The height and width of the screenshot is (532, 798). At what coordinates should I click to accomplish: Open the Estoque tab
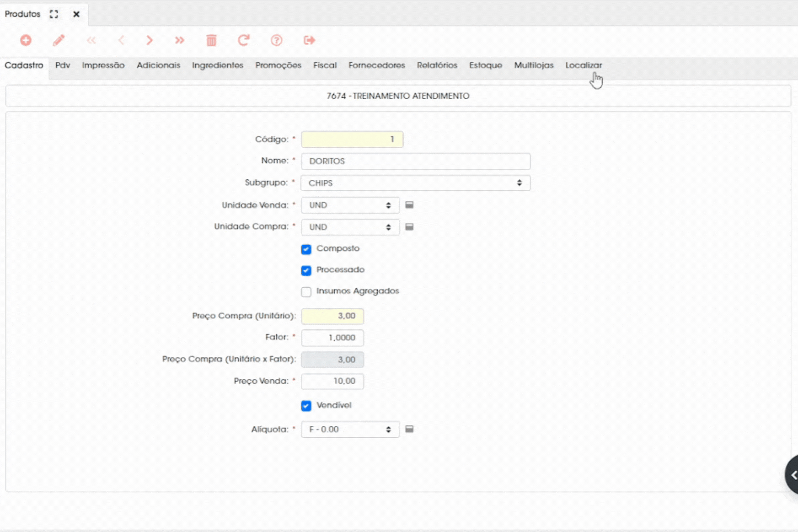point(485,65)
